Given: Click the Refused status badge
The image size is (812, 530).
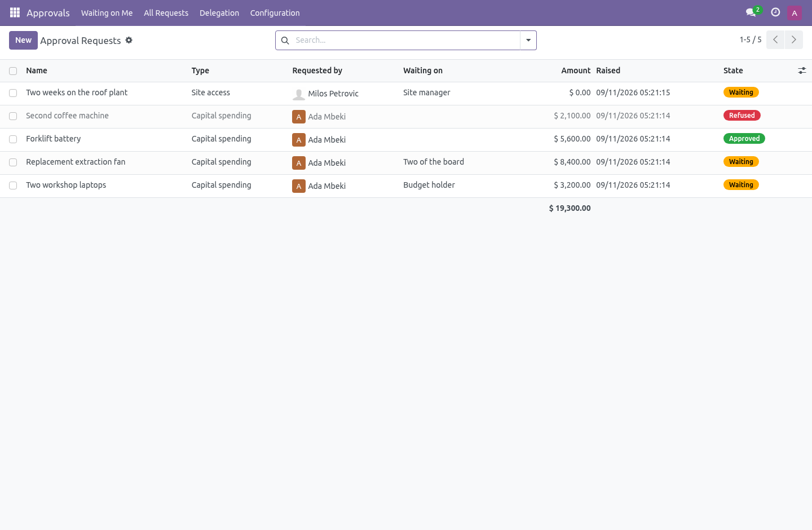Looking at the screenshot, I should click(x=742, y=116).
